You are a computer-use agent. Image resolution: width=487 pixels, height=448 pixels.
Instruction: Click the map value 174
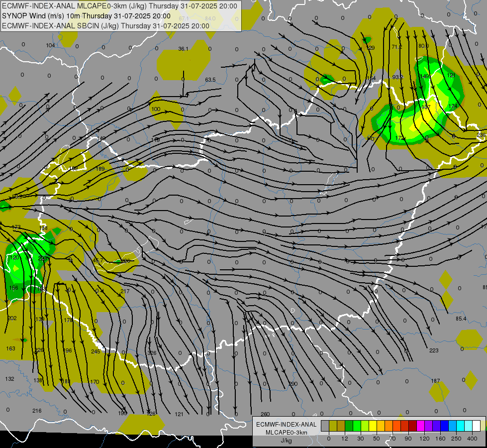point(453,107)
